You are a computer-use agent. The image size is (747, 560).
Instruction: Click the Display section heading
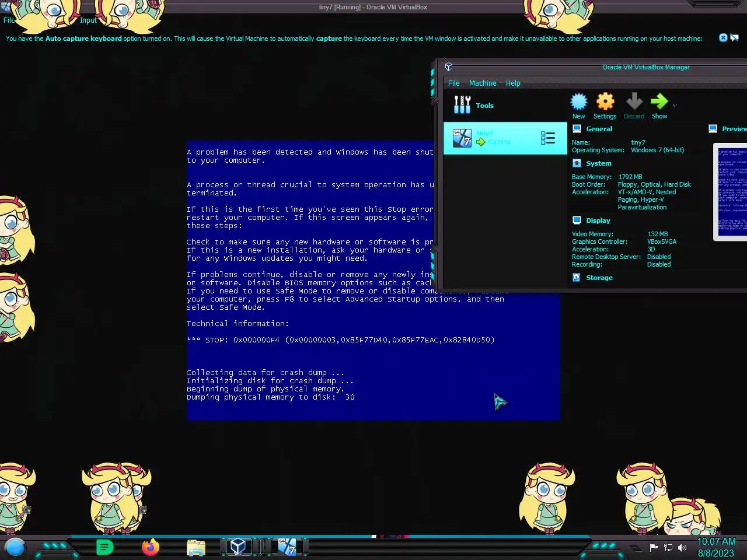click(598, 220)
